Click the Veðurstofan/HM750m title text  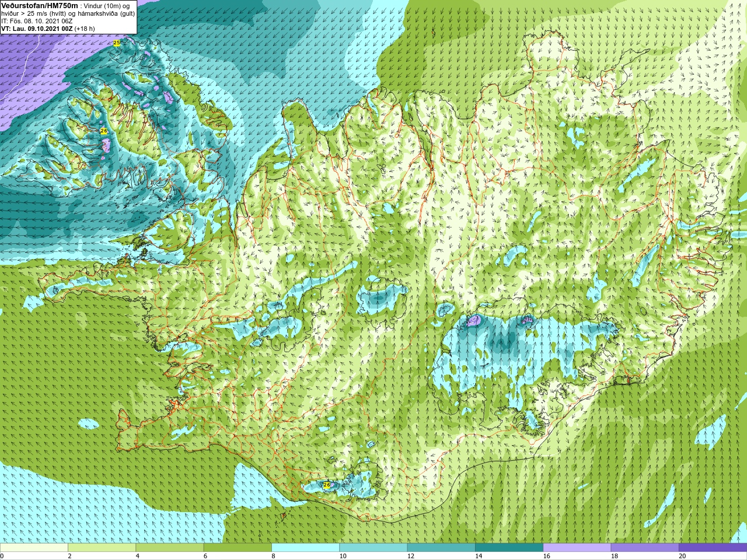click(x=40, y=5)
